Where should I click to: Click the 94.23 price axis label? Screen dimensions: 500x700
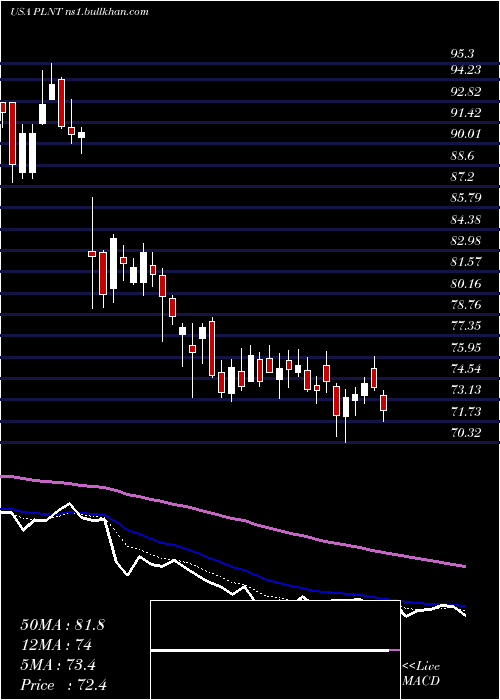(x=467, y=70)
